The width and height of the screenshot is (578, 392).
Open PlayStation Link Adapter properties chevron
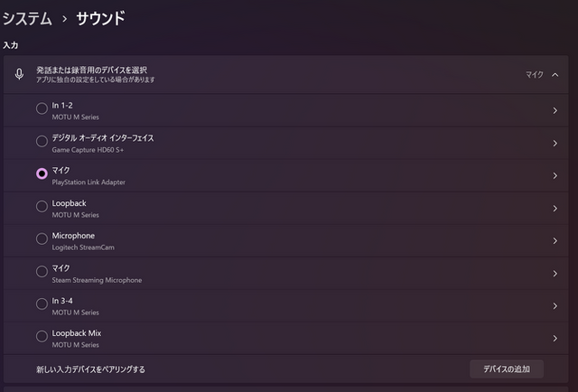point(555,175)
